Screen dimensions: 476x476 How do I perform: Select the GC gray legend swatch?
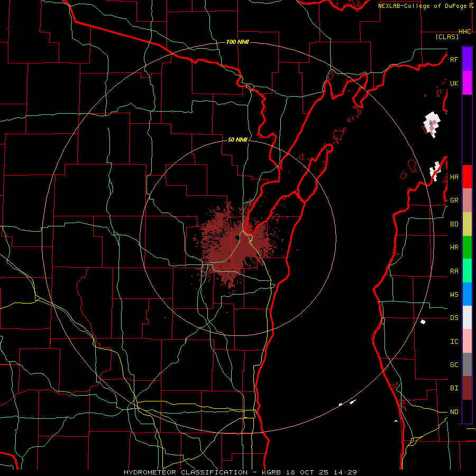tap(467, 364)
